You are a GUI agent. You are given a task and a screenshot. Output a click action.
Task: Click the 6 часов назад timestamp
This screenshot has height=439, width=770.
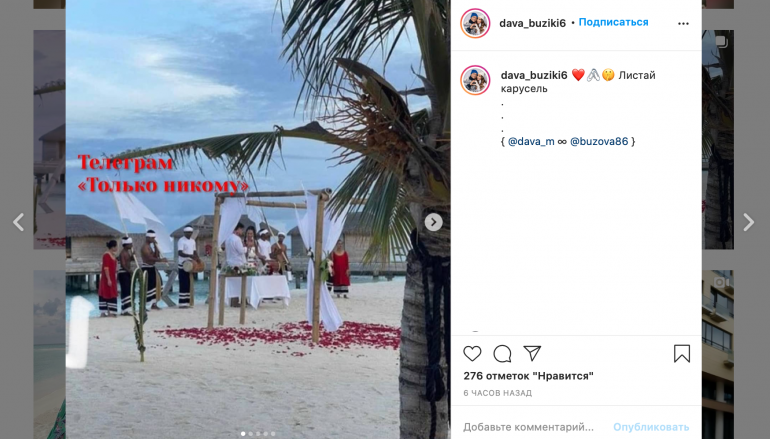(x=497, y=393)
